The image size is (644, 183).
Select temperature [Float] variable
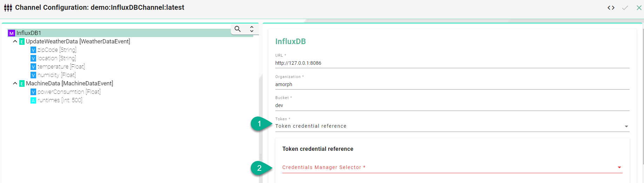pyautogui.click(x=61, y=67)
